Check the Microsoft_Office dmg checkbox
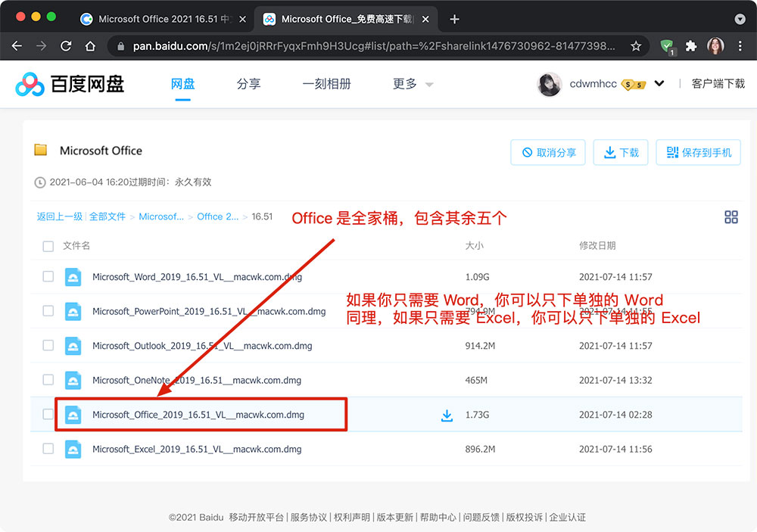The width and height of the screenshot is (757, 532). [48, 414]
